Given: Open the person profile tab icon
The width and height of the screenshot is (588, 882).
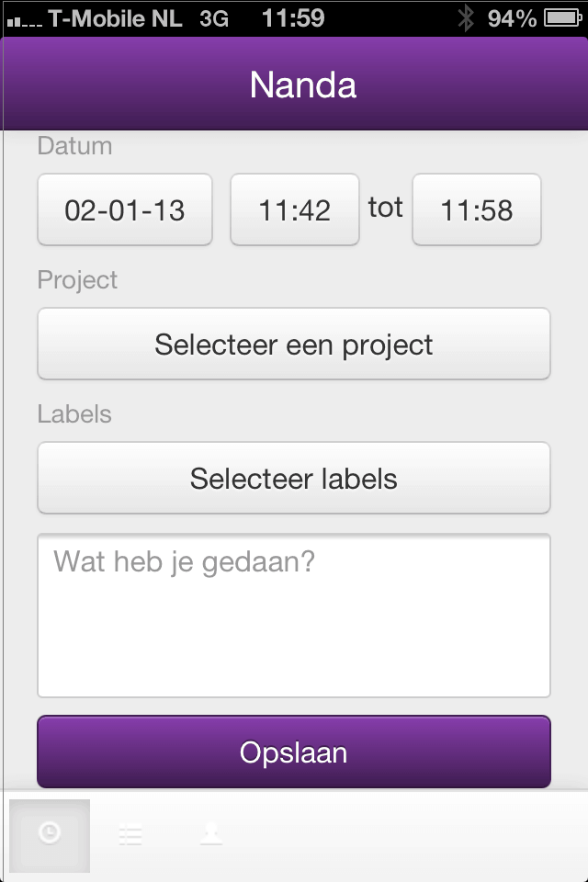Looking at the screenshot, I should [211, 833].
